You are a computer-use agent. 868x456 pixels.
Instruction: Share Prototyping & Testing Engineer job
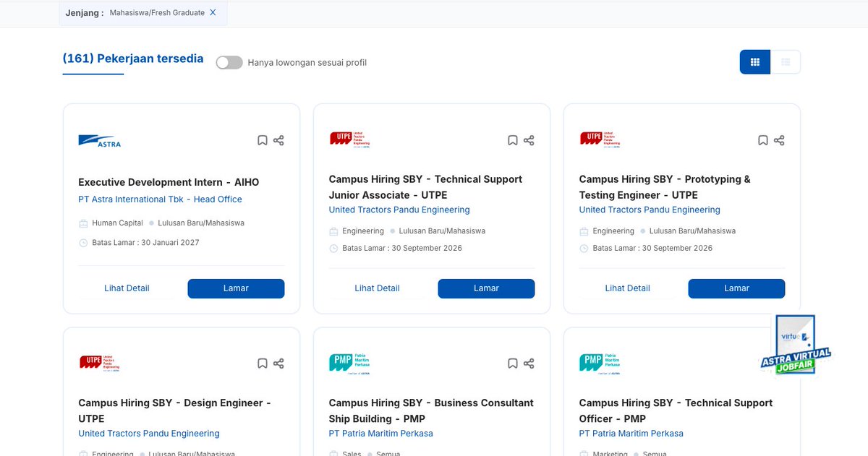(x=779, y=140)
